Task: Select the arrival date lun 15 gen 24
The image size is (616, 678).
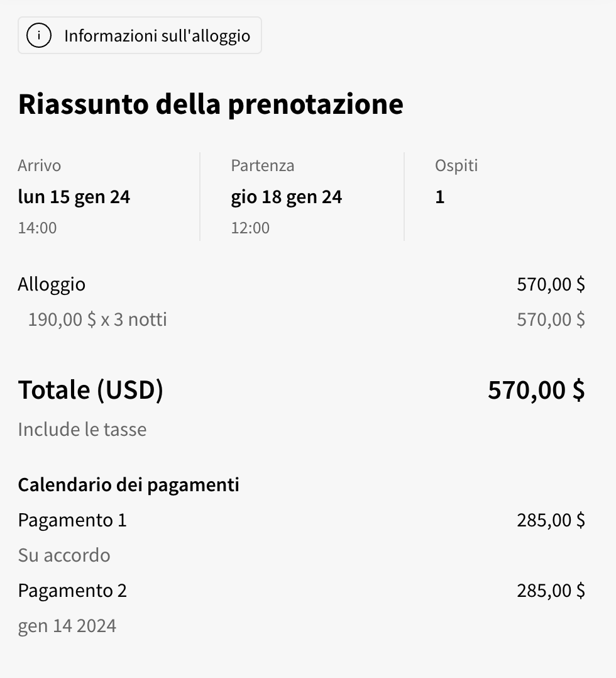Action: click(x=74, y=197)
